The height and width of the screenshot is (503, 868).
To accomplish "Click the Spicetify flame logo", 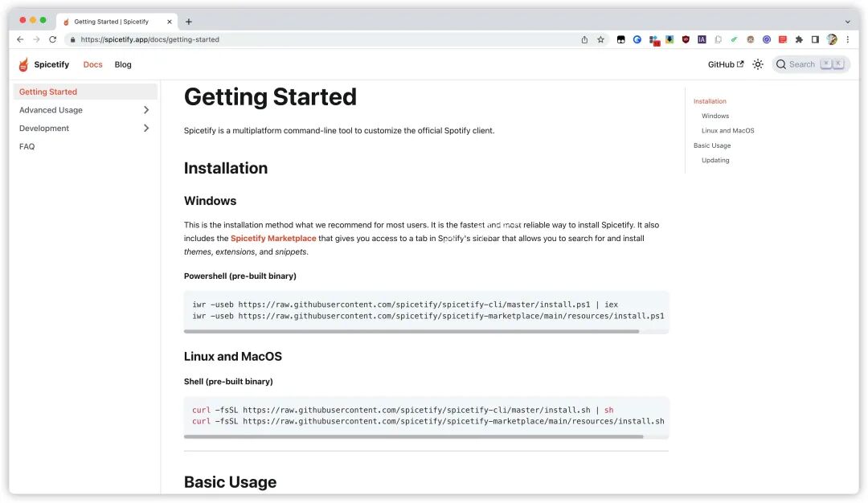I will click(x=23, y=65).
